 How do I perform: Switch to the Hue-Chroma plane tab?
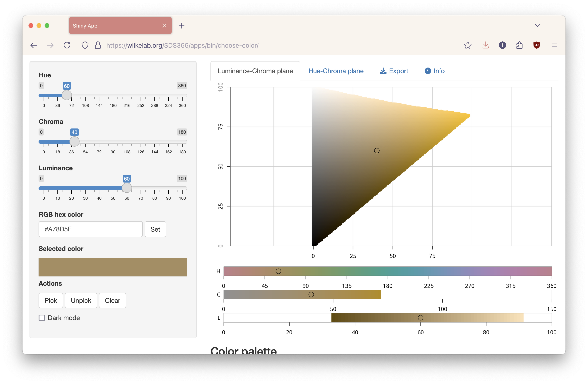tap(336, 71)
